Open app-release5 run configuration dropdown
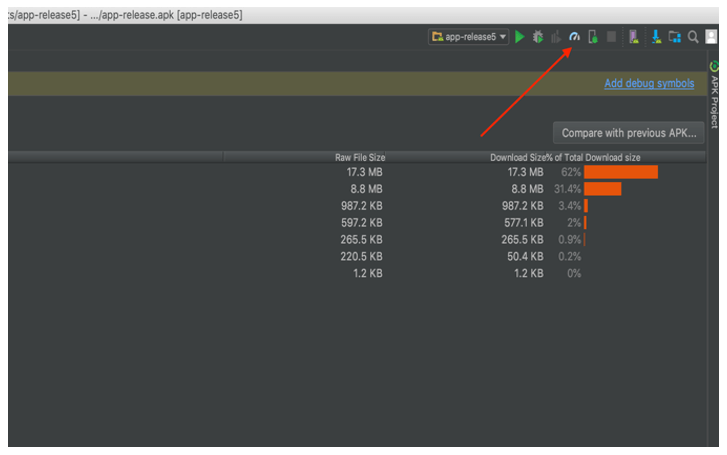This screenshot has width=727, height=455. [x=469, y=37]
